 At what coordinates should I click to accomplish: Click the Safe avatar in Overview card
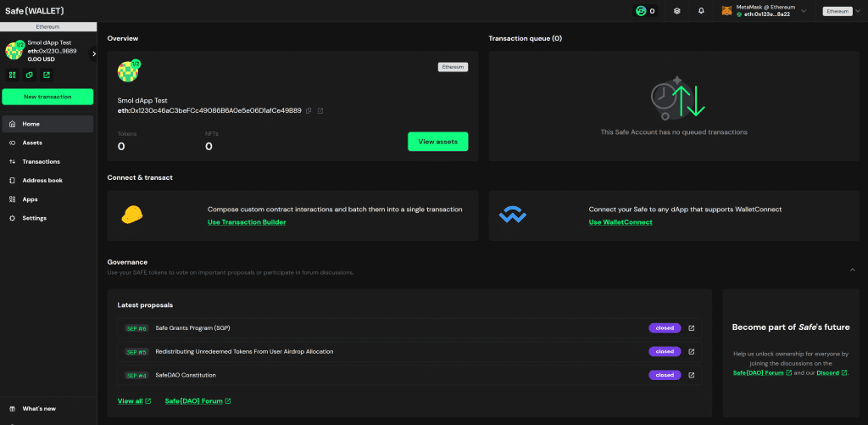[x=128, y=71]
